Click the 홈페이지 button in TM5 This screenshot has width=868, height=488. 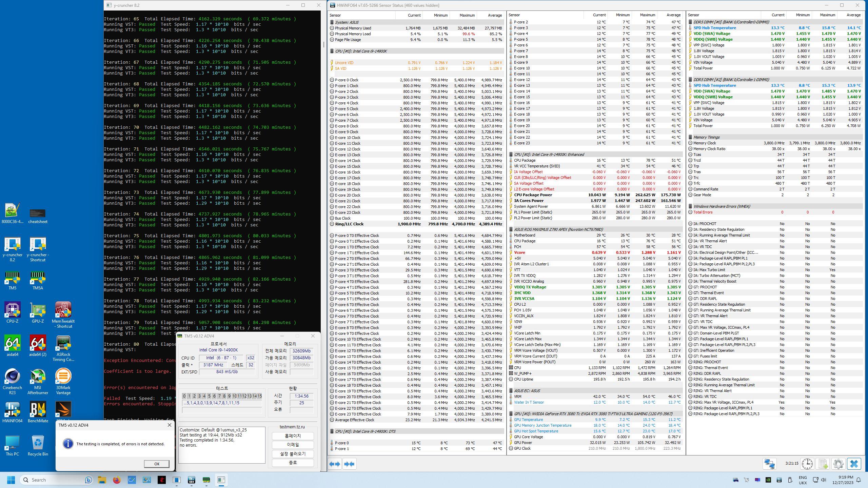[x=293, y=436]
